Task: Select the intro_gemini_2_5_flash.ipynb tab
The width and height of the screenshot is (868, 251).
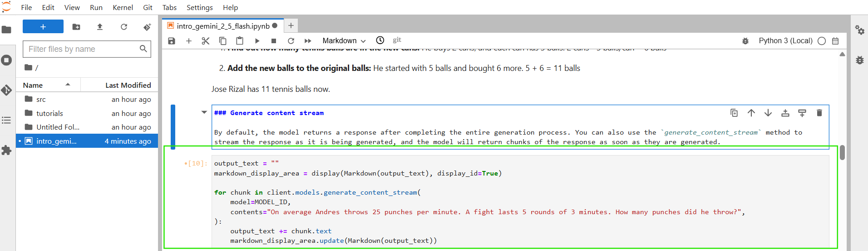Action: [x=223, y=26]
